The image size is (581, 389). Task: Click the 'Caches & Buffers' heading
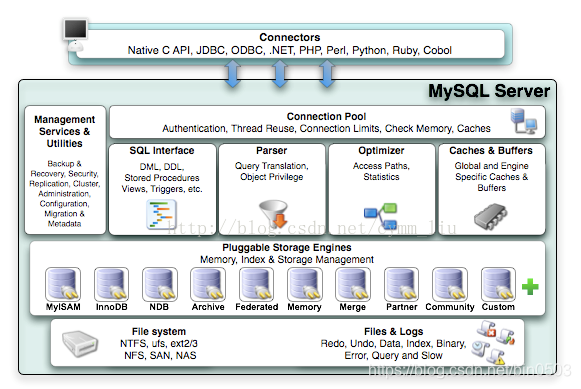click(x=491, y=150)
